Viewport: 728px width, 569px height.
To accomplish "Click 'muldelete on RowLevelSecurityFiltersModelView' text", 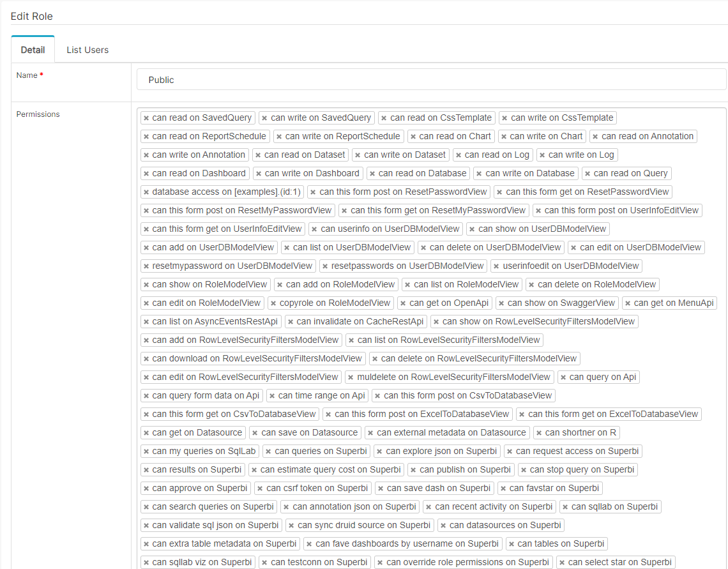I will (453, 377).
